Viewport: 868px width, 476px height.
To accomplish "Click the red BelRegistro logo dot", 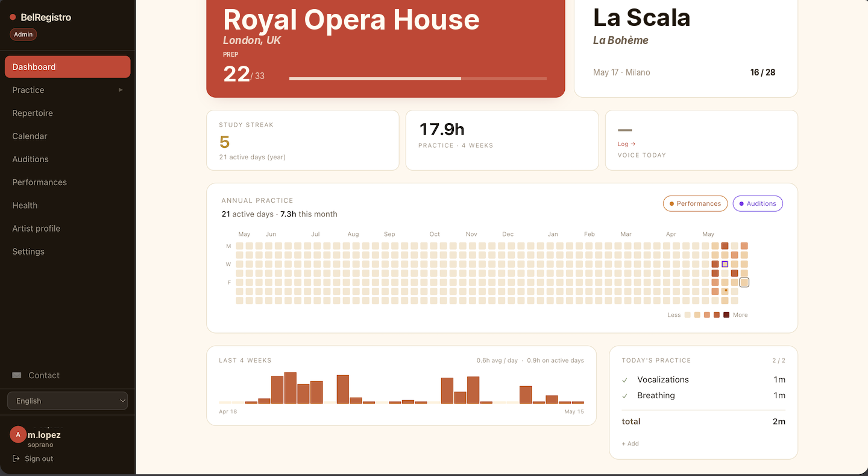I will 13,17.
